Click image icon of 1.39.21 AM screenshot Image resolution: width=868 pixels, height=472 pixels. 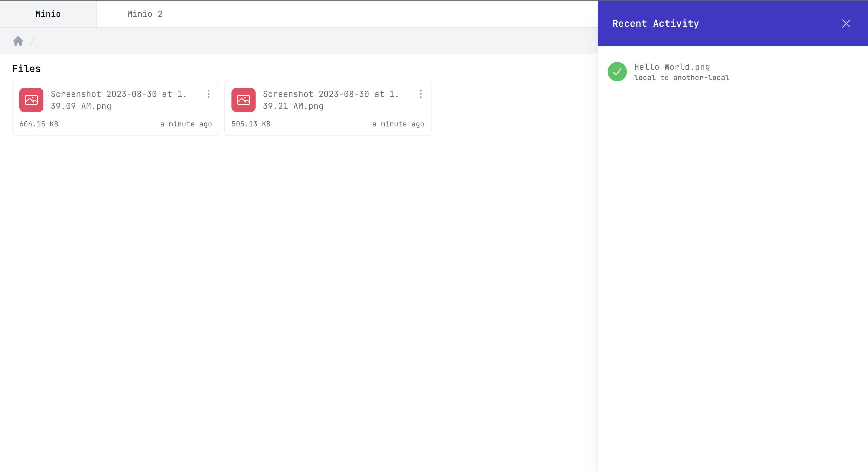[x=243, y=100]
